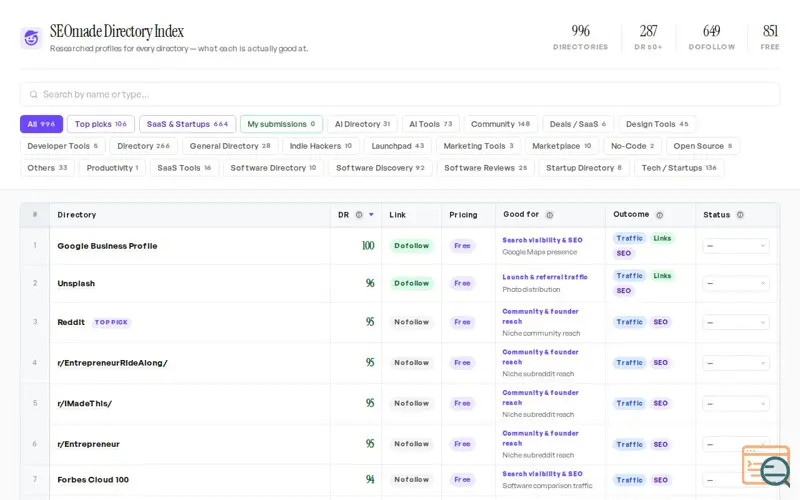Filter by Deals / SaaS category
800x500 pixels.
point(578,124)
